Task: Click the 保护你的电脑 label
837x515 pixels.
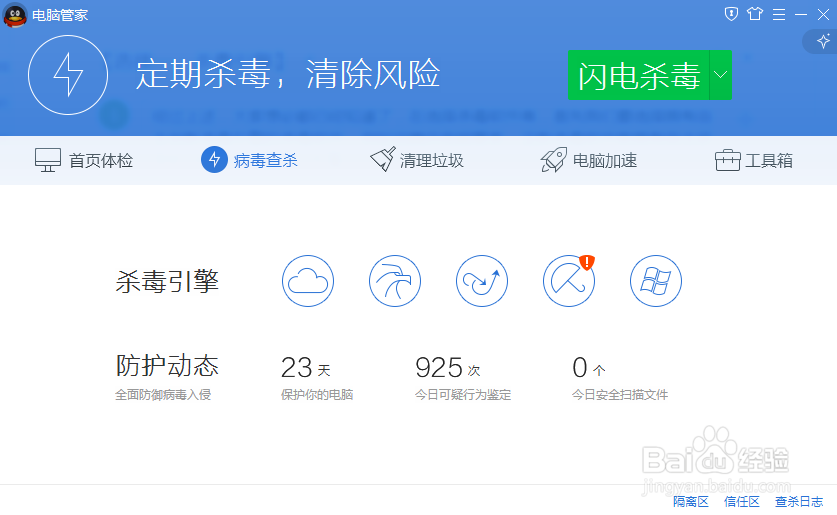Action: 317,395
